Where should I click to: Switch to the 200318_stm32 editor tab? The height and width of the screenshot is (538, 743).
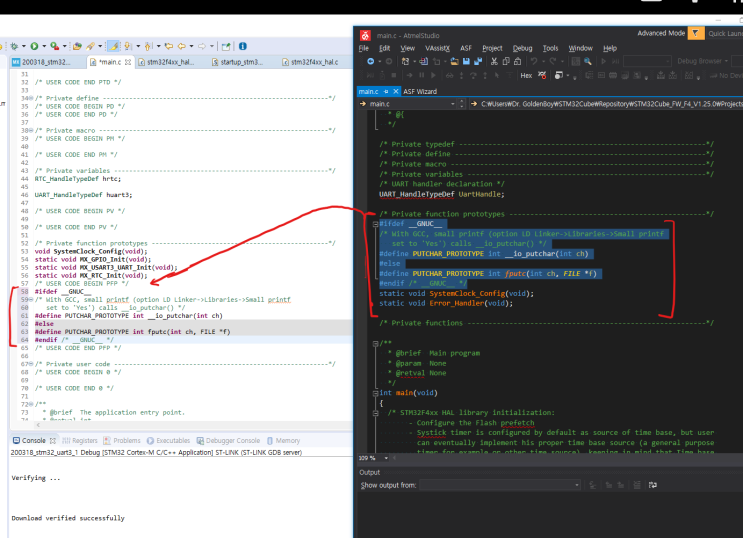click(x=46, y=62)
